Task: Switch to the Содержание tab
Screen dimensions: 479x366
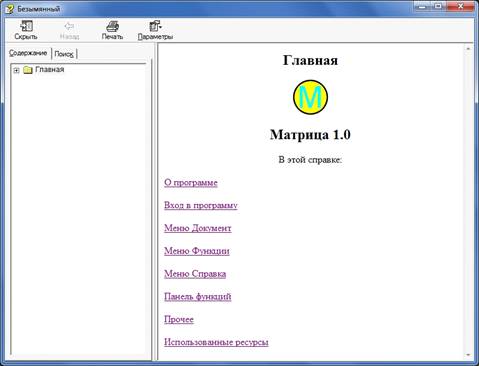Action: point(28,53)
